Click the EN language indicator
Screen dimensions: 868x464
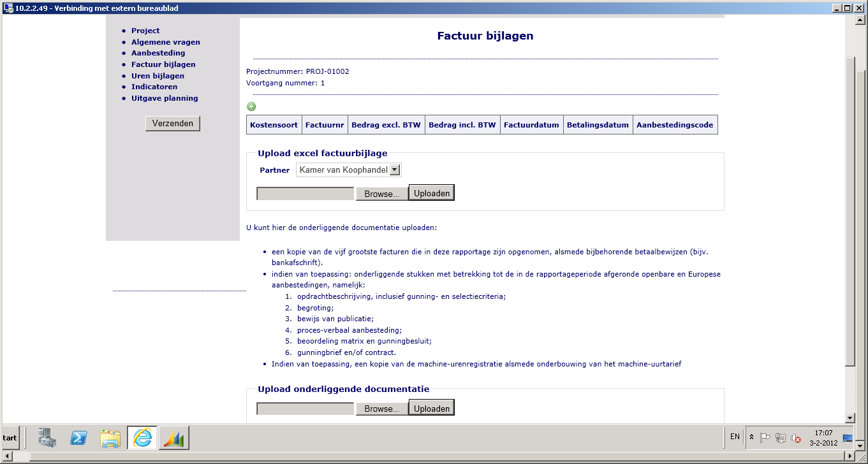[x=735, y=437]
